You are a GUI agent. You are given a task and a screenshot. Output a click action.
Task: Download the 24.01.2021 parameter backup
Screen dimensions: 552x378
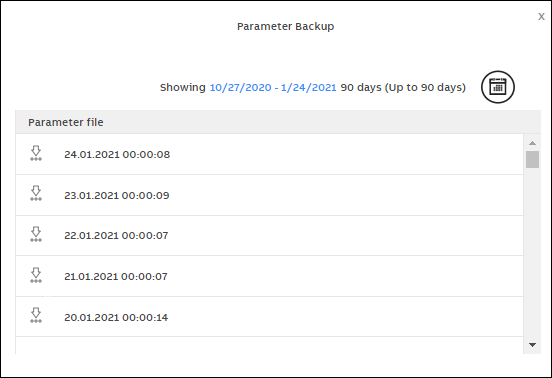(x=36, y=154)
